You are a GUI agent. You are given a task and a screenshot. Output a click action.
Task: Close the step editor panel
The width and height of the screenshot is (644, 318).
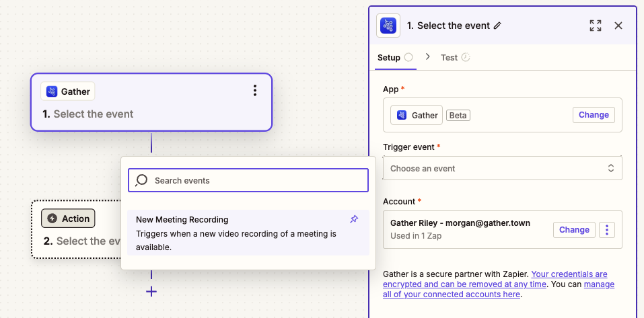[x=618, y=26]
